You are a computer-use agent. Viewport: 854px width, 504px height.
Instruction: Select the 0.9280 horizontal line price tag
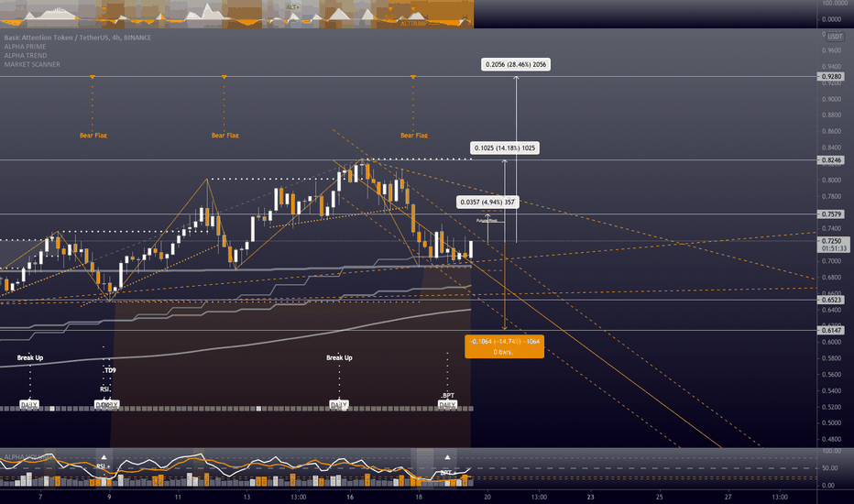coord(831,77)
